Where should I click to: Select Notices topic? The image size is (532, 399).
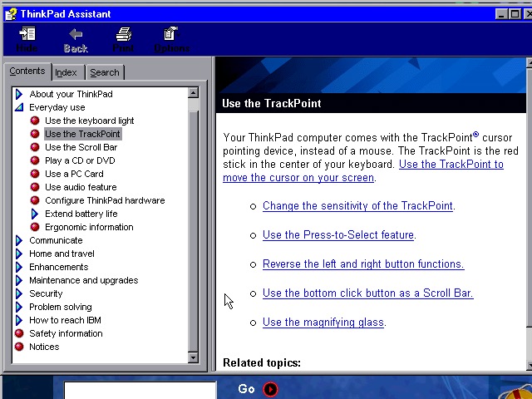tap(44, 347)
